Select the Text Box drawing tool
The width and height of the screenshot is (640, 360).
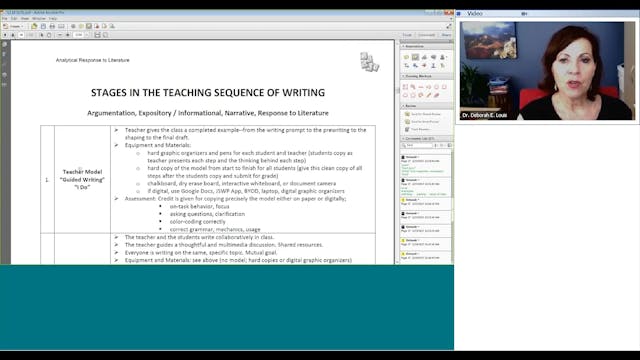[405, 87]
